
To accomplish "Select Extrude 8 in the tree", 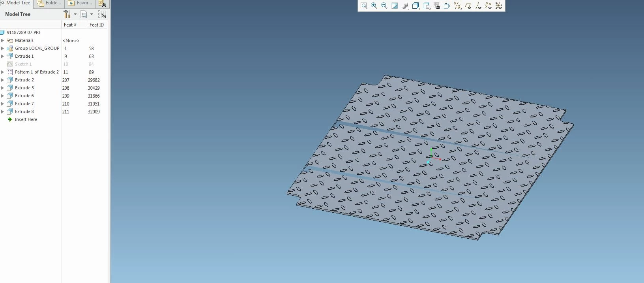I will tap(24, 111).
